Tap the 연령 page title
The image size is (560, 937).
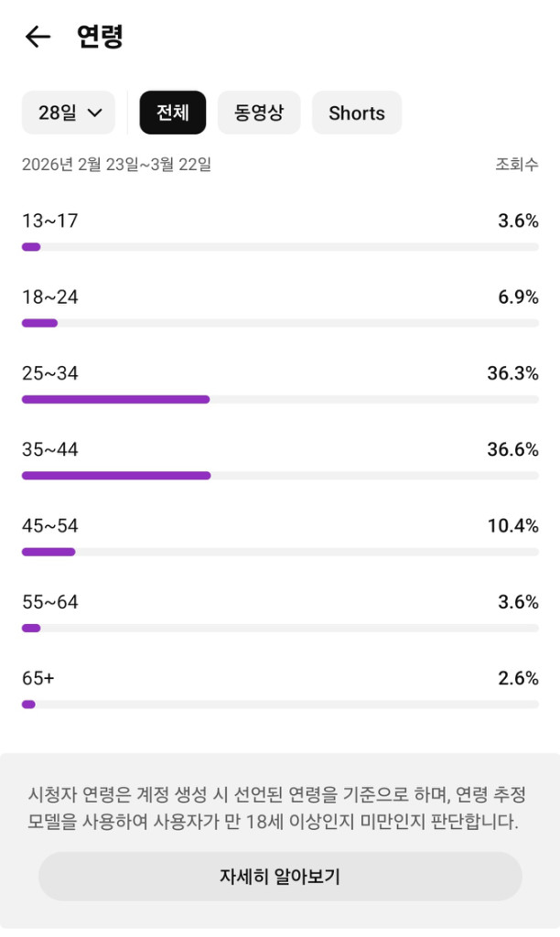(100, 37)
